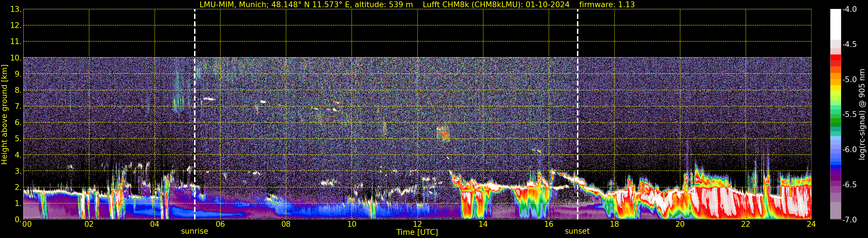
Task: Select the 'Height above ground [km]' axis label
Action: [x=4, y=115]
